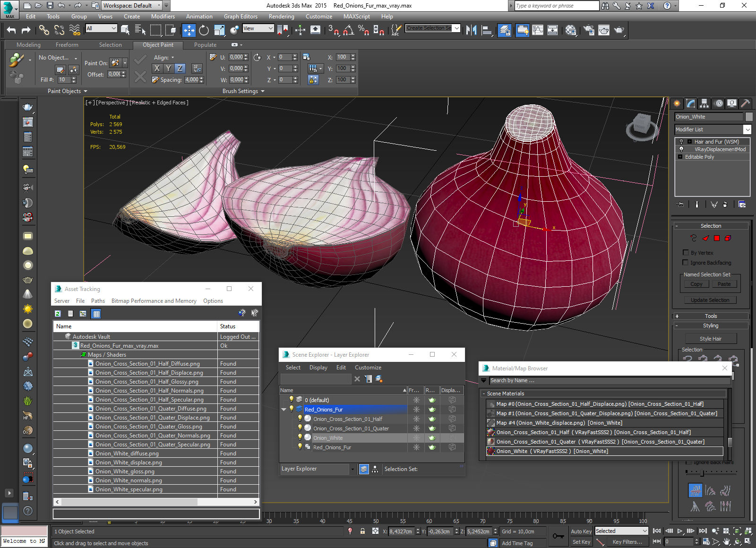Click Style Hair button
Viewport: 756px width, 548px height.
tap(710, 339)
